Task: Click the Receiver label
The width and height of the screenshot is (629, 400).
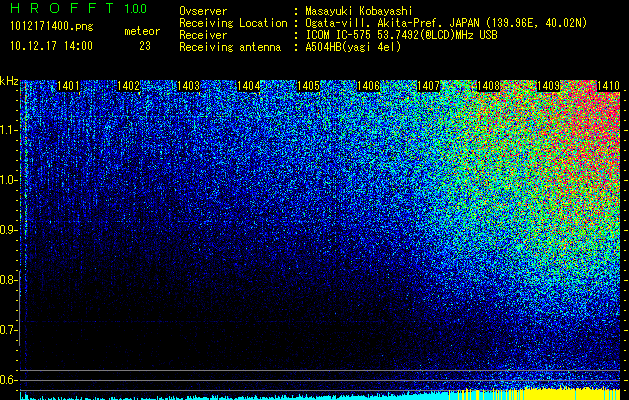Action: 203,35
